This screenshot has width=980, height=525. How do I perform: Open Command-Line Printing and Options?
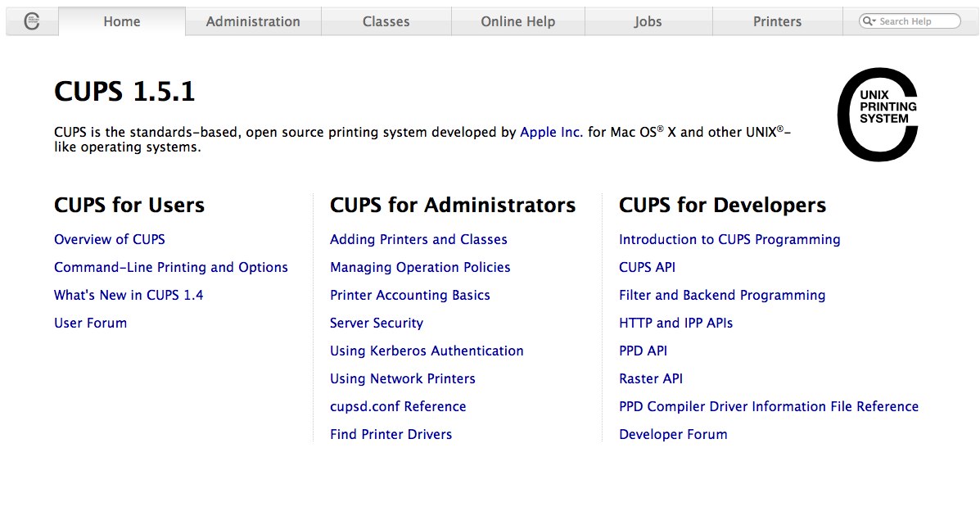coord(170,268)
